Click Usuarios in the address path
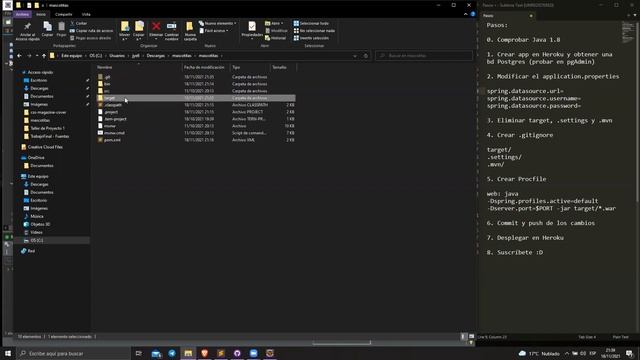640x360 pixels. (117, 56)
